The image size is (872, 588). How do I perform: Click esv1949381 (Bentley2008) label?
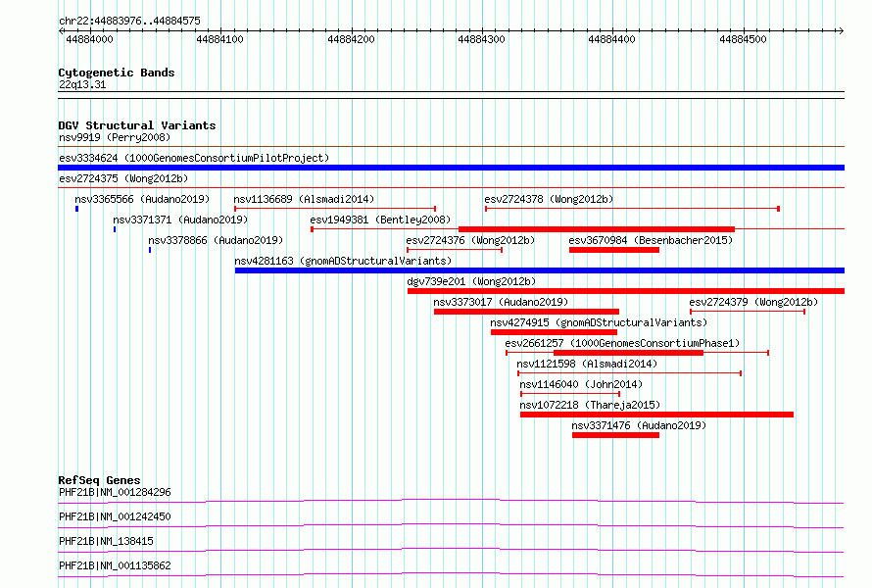point(380,220)
